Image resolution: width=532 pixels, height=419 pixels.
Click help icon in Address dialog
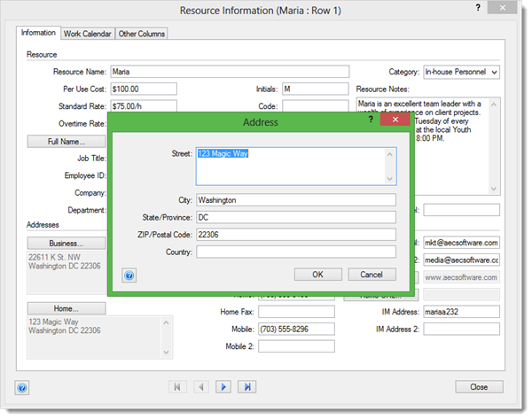point(129,275)
